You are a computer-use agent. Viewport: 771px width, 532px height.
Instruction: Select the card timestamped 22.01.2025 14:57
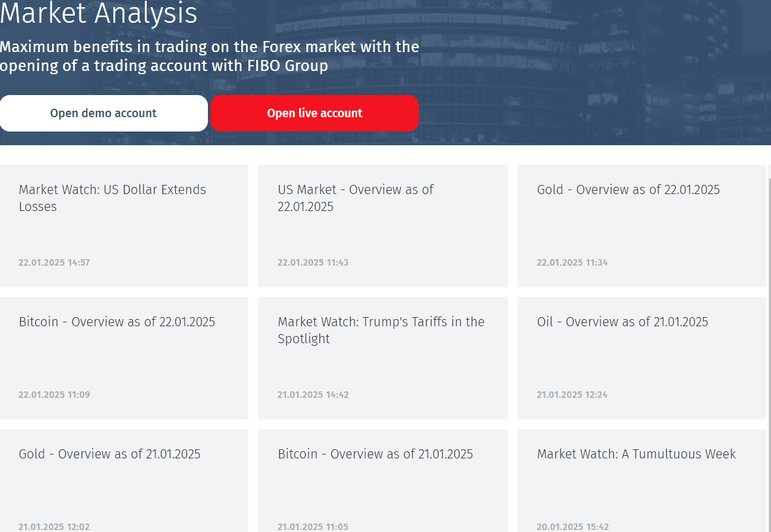click(54, 262)
